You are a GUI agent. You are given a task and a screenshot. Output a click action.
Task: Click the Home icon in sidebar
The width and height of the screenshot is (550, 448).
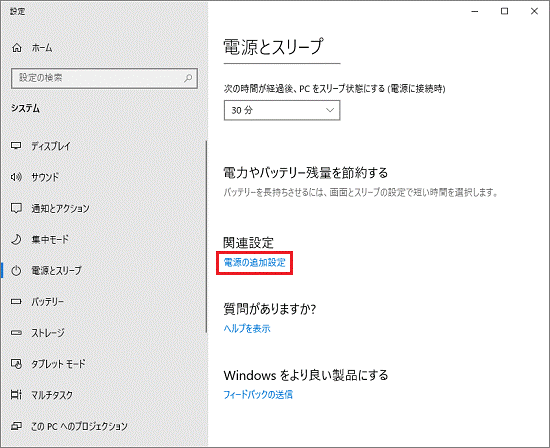[x=17, y=48]
